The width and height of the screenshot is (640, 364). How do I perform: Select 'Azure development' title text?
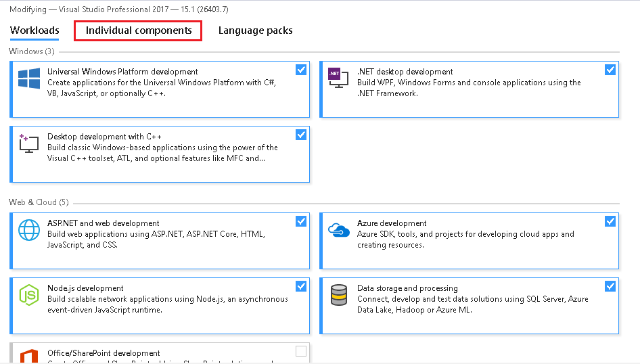pyautogui.click(x=392, y=223)
